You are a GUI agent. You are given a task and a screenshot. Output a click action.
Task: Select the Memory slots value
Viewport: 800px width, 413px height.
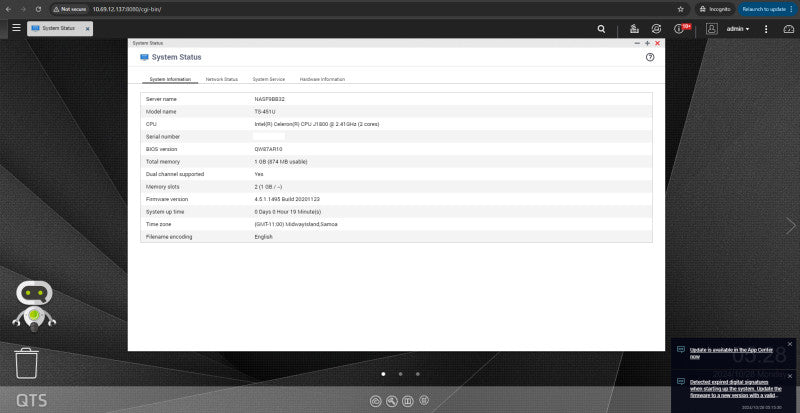click(268, 187)
